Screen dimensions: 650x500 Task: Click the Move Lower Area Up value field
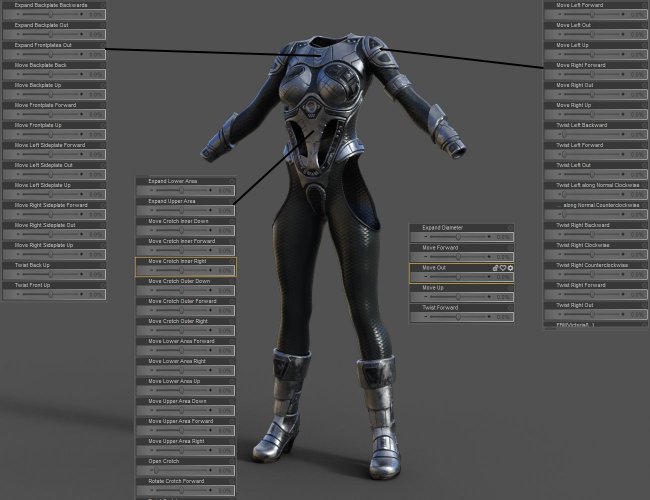click(225, 391)
